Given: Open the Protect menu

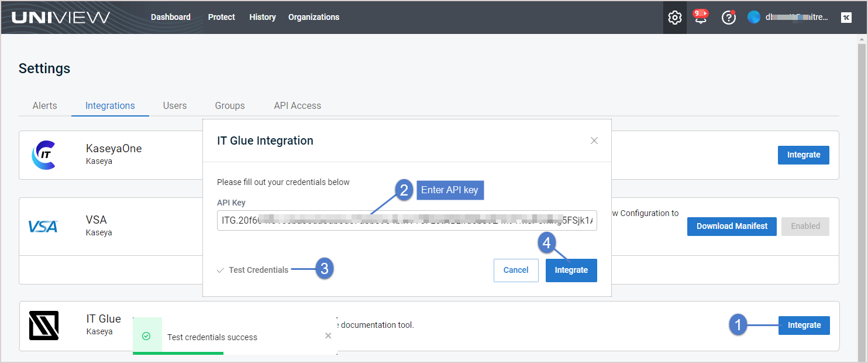Looking at the screenshot, I should tap(222, 17).
